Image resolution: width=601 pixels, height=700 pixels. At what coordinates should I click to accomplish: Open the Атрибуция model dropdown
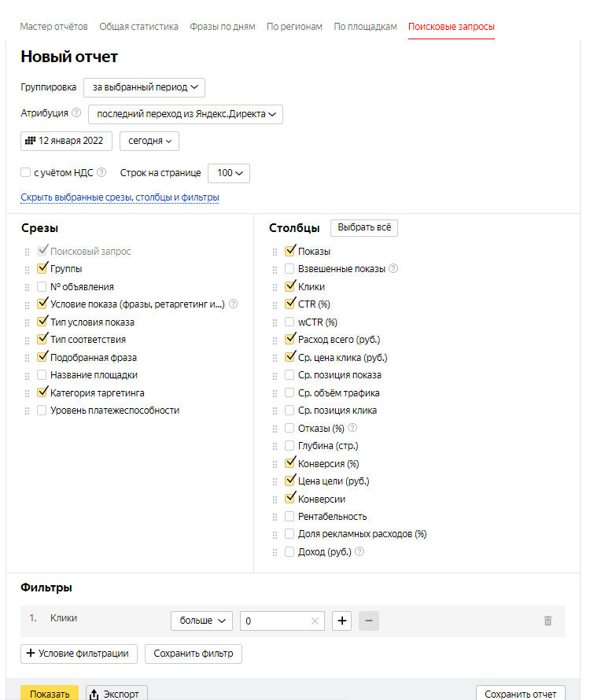coord(186,114)
